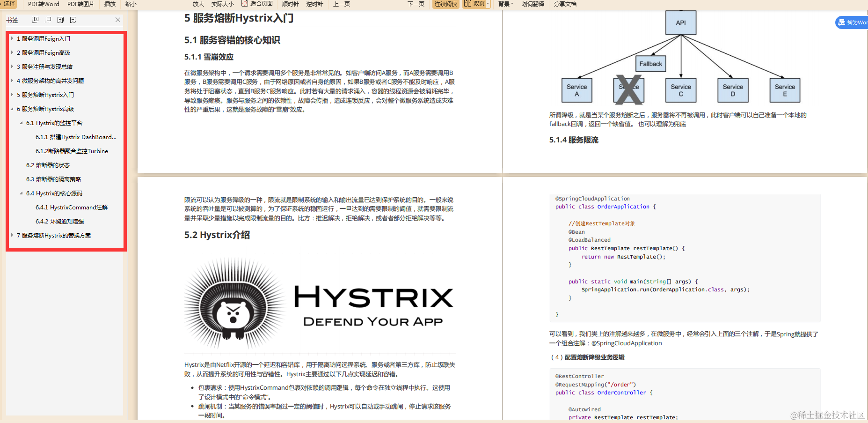The image size is (868, 423).
Task: Rotate page with 逆时针
Action: click(x=315, y=4)
